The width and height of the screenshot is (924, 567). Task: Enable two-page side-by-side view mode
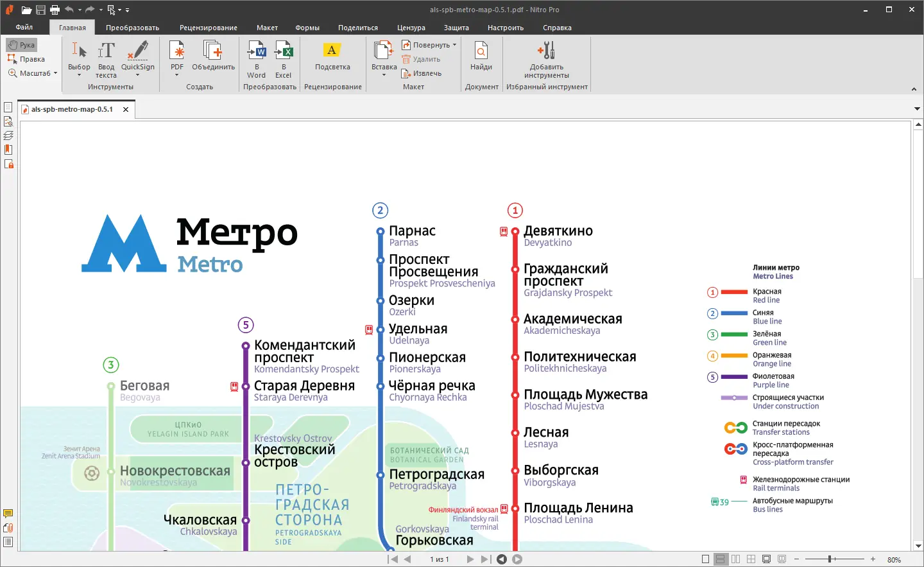(x=735, y=559)
